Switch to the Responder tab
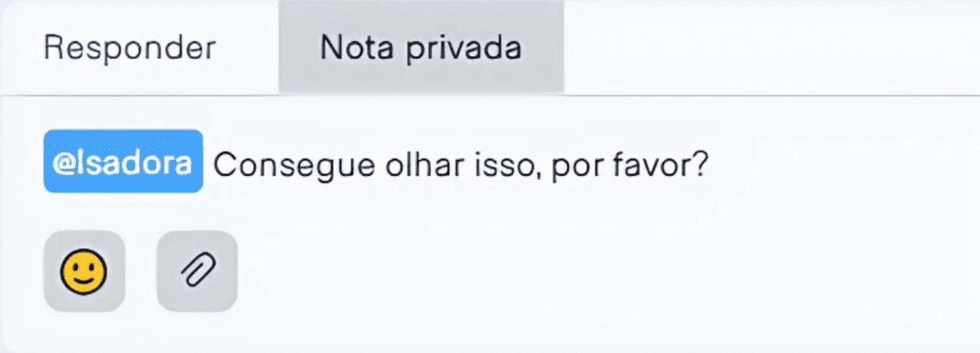This screenshot has height=353, width=980. [x=130, y=48]
